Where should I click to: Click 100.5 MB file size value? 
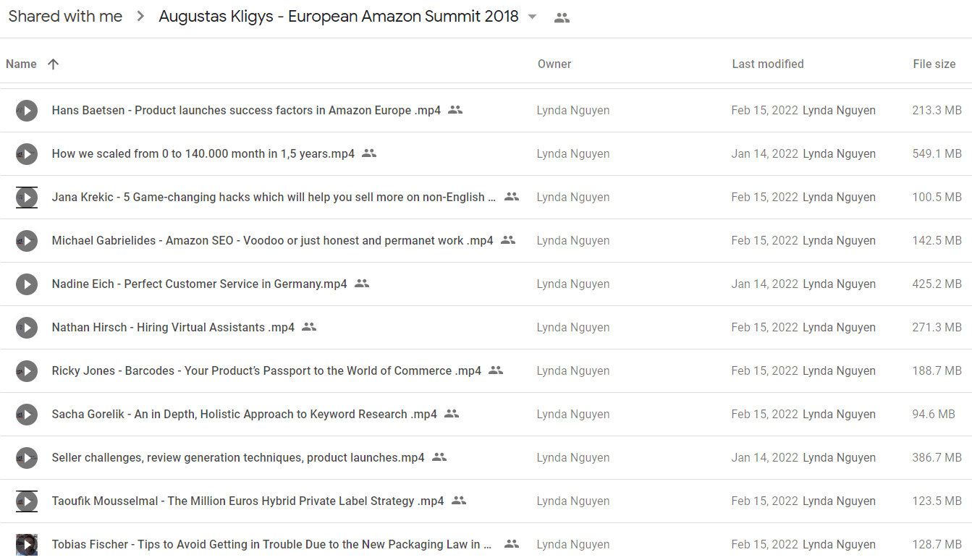pyautogui.click(x=937, y=198)
